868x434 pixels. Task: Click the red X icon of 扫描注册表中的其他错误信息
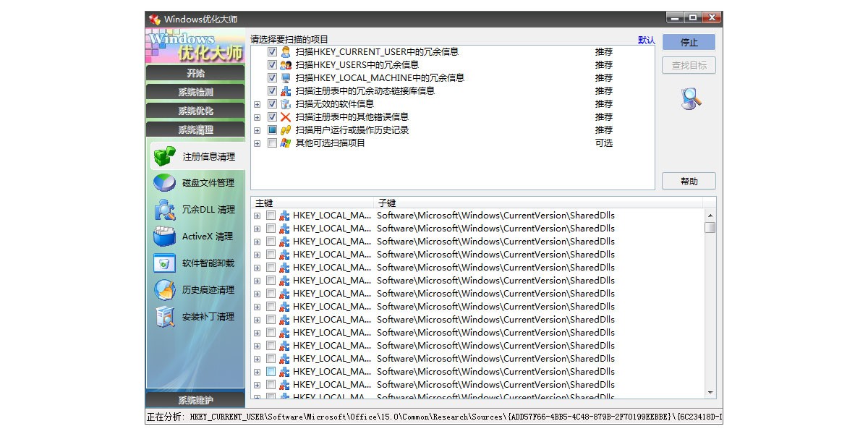286,117
